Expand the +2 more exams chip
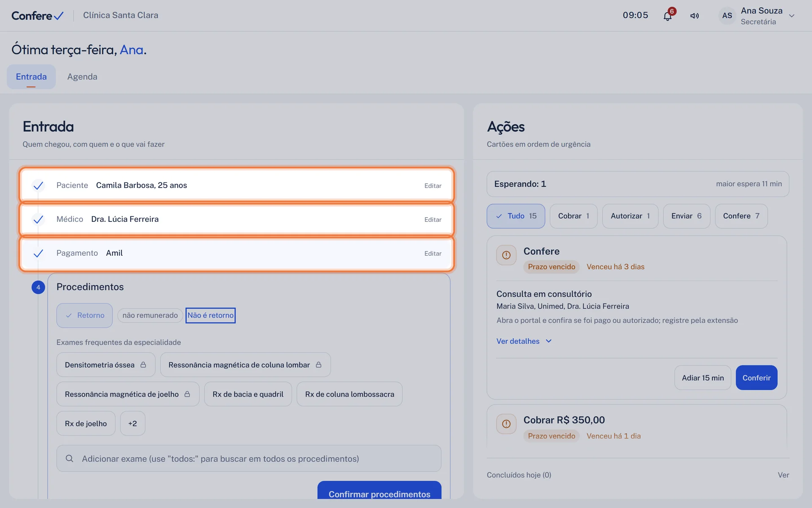The image size is (812, 508). (x=132, y=423)
